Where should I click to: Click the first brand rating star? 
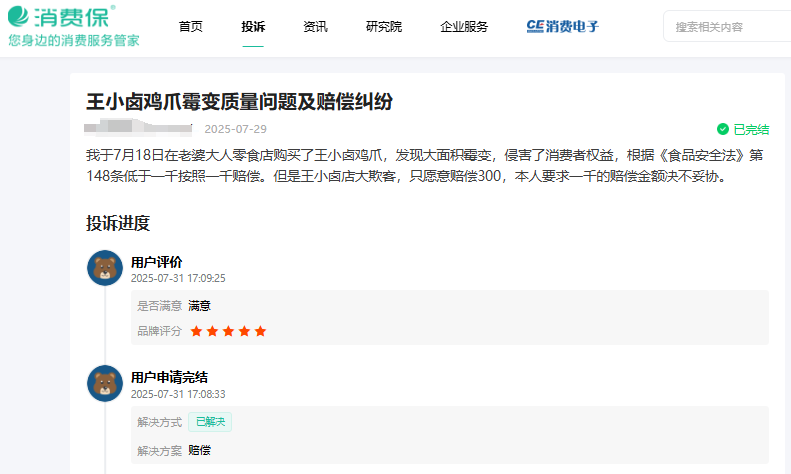click(196, 331)
